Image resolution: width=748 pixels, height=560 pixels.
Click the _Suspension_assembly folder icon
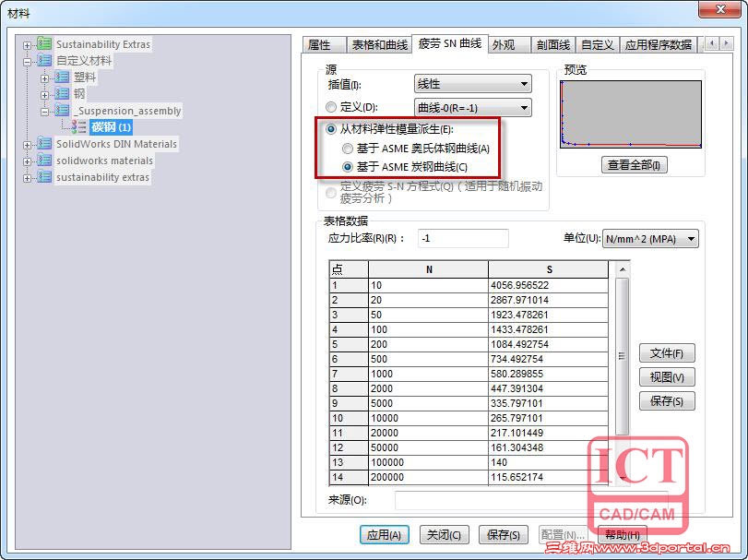click(62, 111)
